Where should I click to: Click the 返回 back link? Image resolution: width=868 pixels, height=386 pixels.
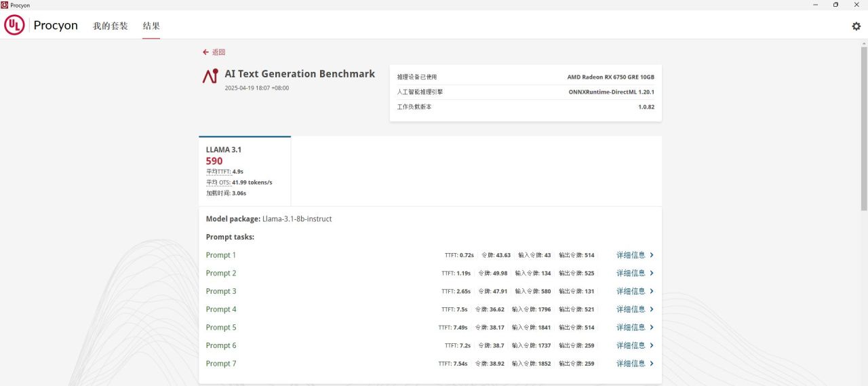tap(218, 52)
